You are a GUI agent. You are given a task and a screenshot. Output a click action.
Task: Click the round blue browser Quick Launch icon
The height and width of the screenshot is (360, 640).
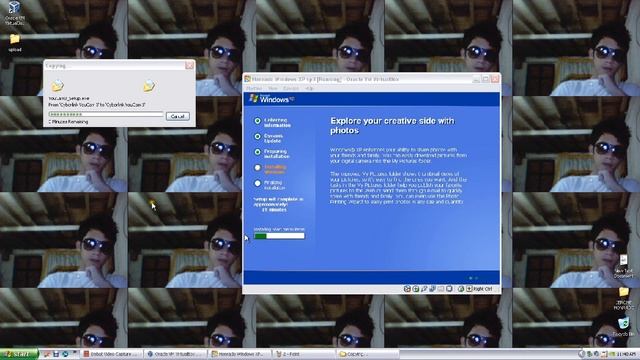tap(65, 354)
